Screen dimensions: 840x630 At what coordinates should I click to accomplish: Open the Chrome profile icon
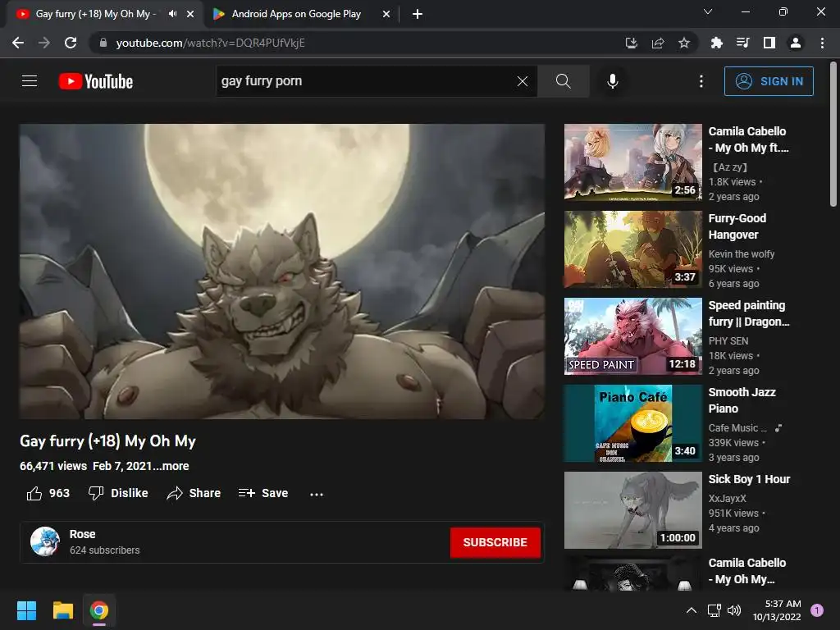796,43
